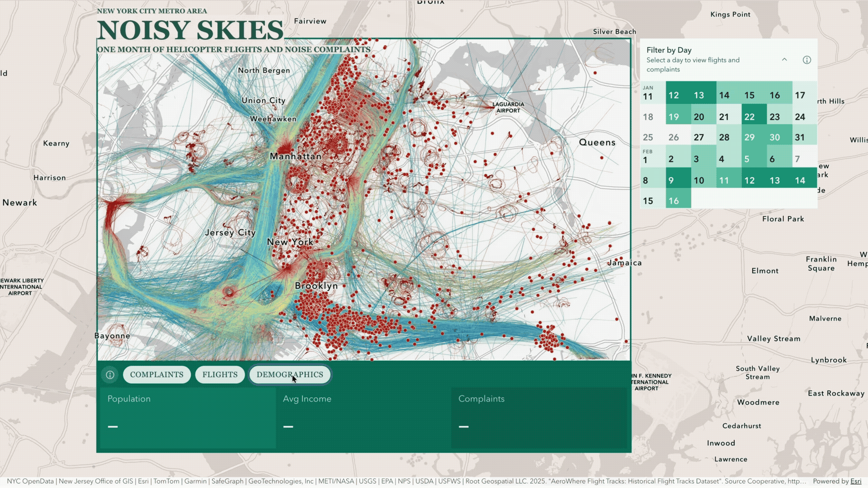Select January 31 in the calendar
This screenshot has width=868, height=488.
(805, 135)
